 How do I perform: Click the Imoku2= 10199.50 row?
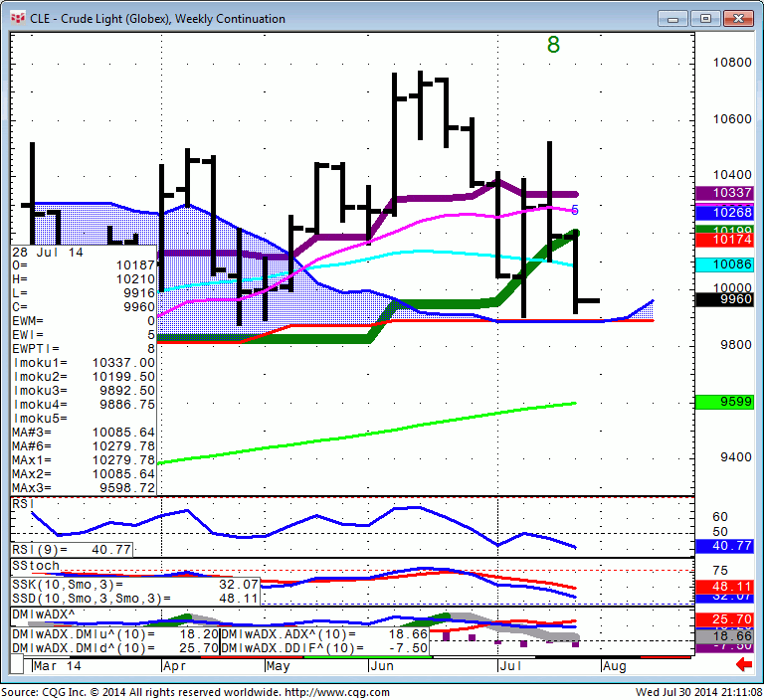(x=84, y=377)
